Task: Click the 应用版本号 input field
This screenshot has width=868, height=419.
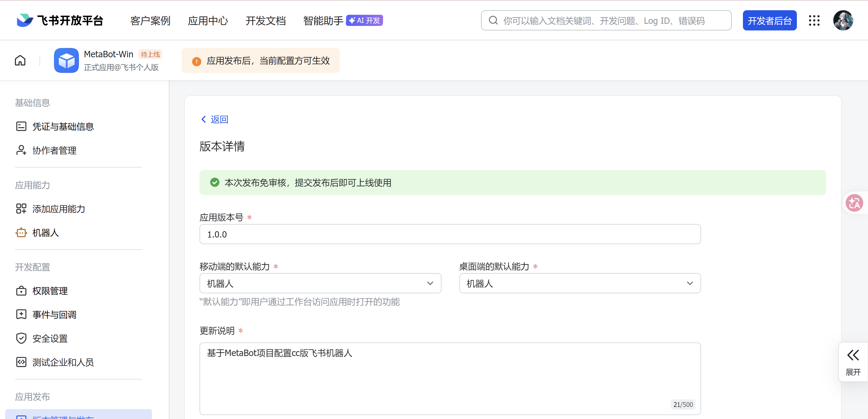Action: click(x=450, y=234)
